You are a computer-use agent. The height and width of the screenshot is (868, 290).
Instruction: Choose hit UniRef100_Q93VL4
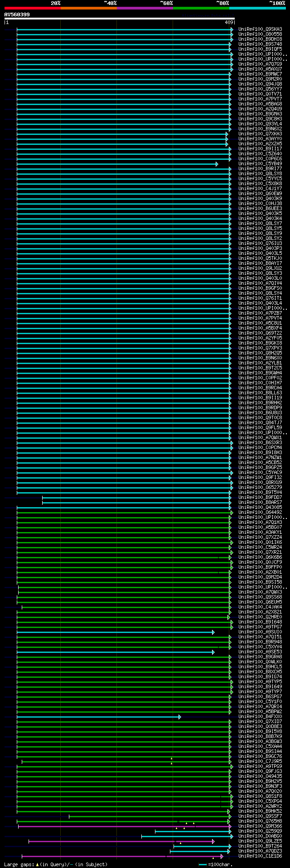pyautogui.click(x=260, y=124)
